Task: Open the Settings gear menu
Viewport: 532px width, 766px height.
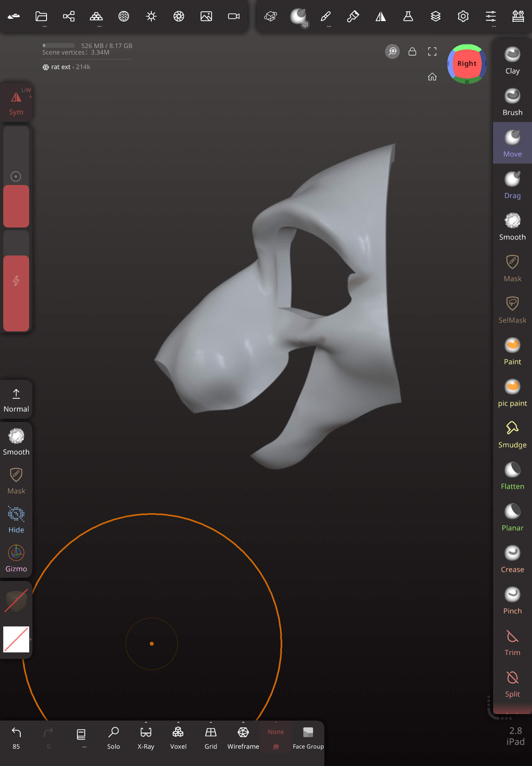Action: click(x=463, y=16)
